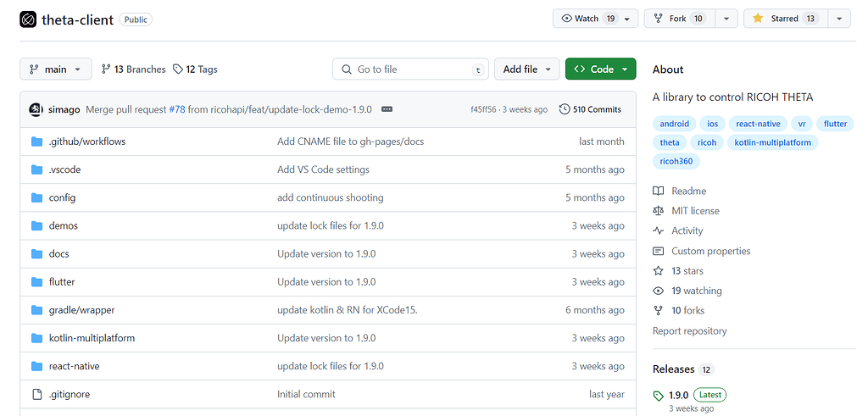The height and width of the screenshot is (416, 868).
Task: Click the theta-client repository logo avatar
Action: click(28, 19)
